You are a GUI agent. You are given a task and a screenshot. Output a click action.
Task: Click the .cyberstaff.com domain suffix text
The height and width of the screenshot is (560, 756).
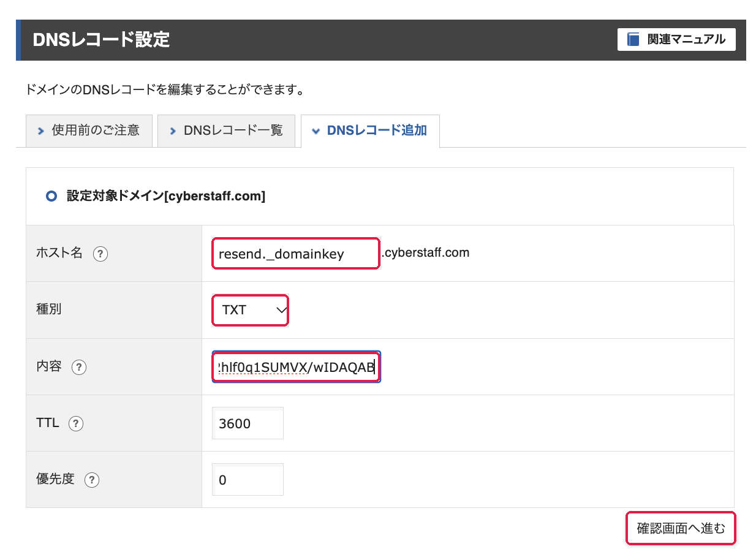tap(425, 252)
